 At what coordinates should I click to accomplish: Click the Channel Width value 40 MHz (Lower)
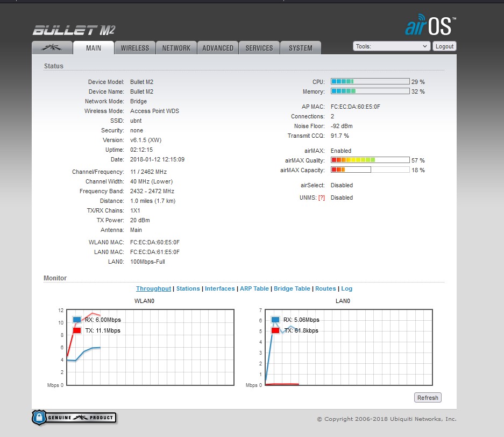[151, 182]
